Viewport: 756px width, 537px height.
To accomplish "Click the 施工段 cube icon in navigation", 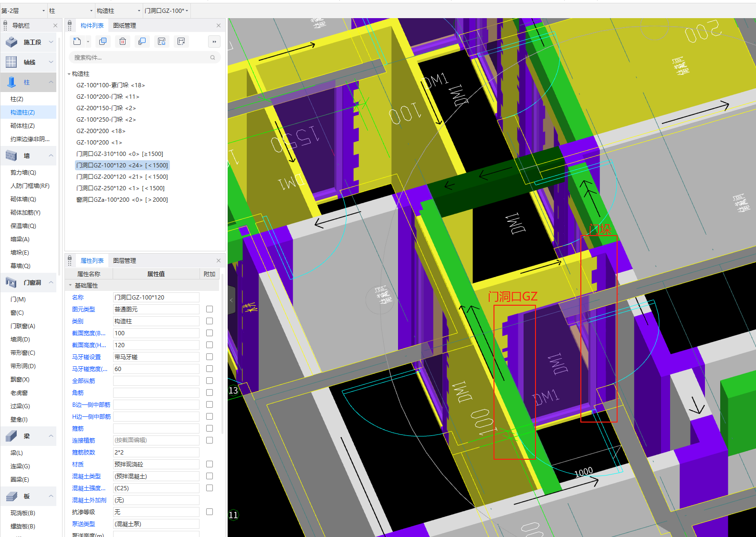I will pyautogui.click(x=11, y=42).
